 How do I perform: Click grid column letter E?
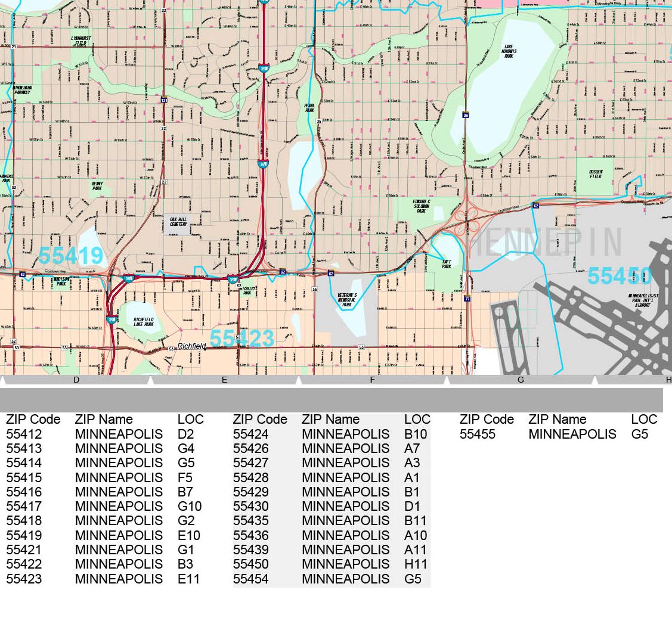click(224, 380)
